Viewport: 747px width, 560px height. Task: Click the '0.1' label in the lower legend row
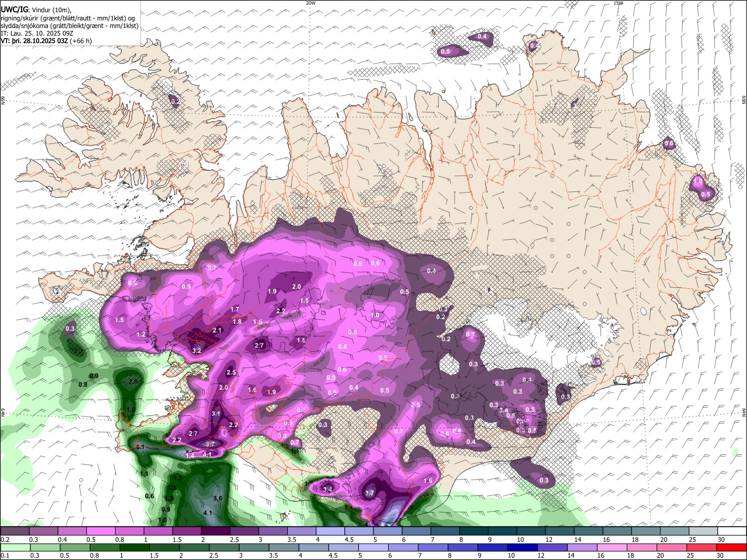(x=5, y=555)
